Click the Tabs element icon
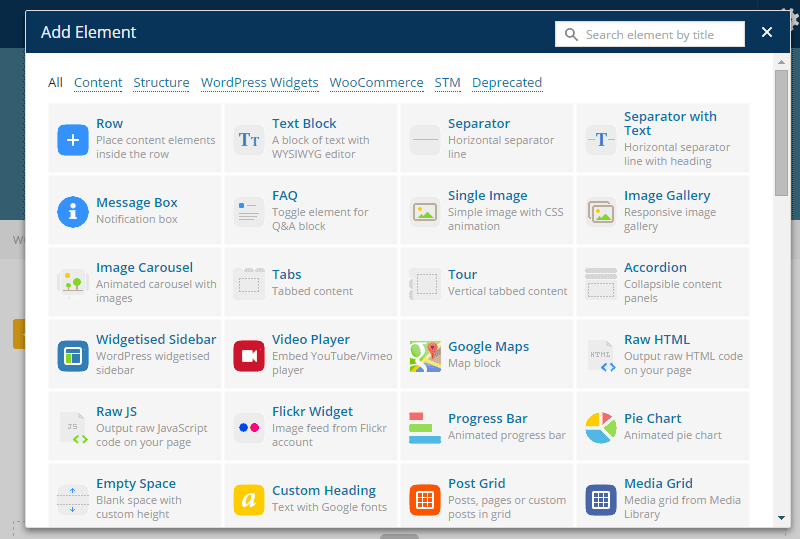800x539 pixels. pyautogui.click(x=249, y=283)
